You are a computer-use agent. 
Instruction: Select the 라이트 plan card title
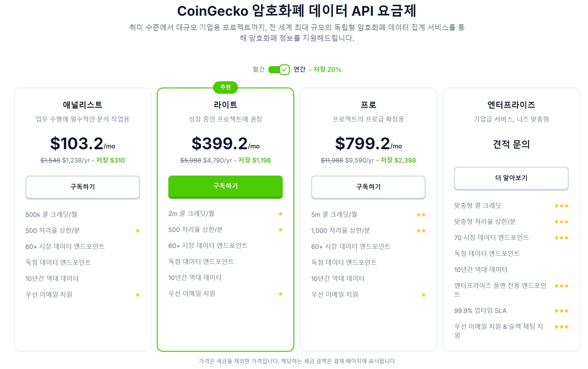(226, 104)
